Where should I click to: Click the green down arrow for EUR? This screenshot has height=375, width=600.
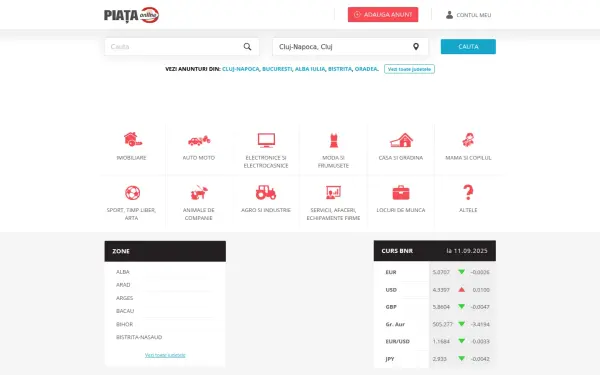coord(461,272)
